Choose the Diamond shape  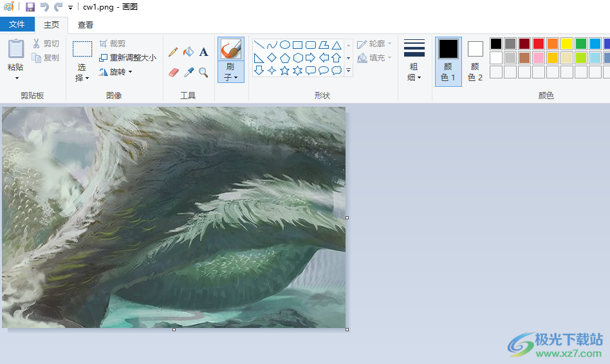click(x=272, y=58)
